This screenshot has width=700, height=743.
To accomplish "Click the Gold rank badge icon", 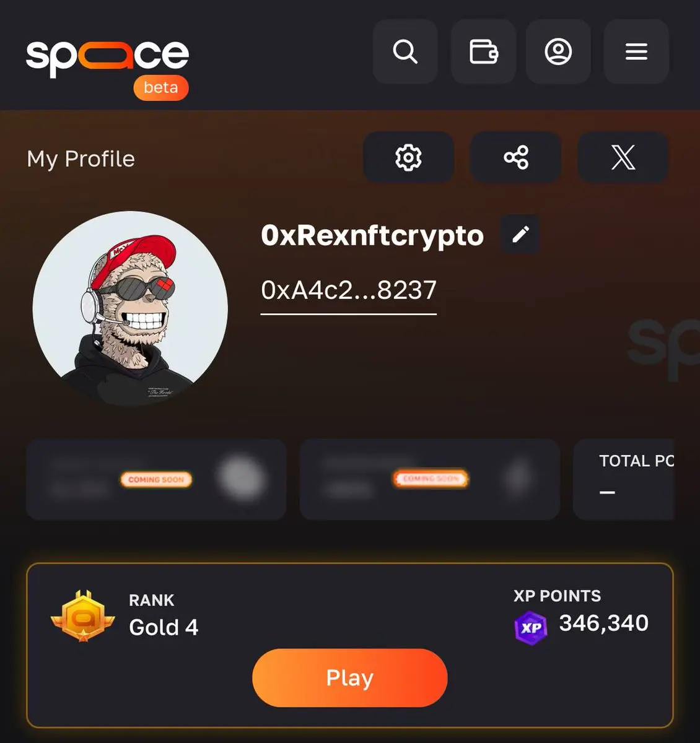I will [83, 615].
